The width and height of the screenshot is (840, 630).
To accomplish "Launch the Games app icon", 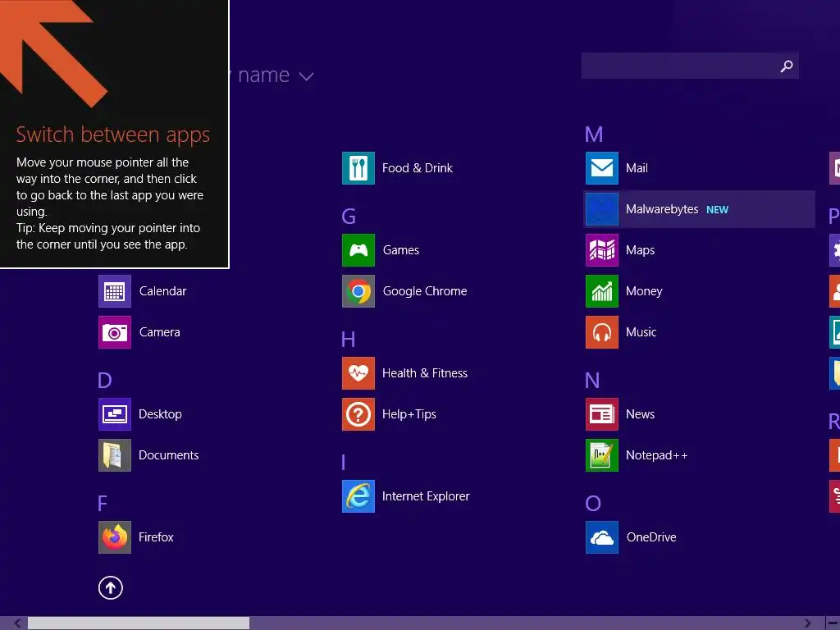I will tap(358, 250).
